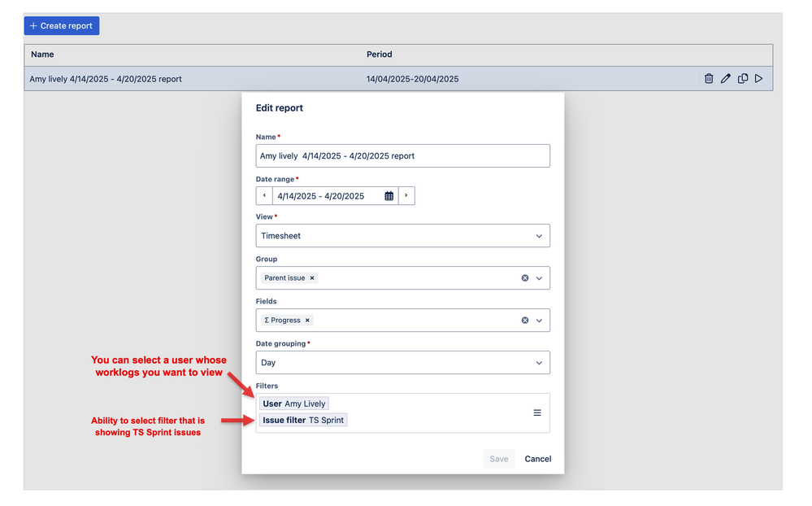Clear all Group selections with circle-x icon
Viewport: 812px width, 506px height.
click(x=524, y=277)
